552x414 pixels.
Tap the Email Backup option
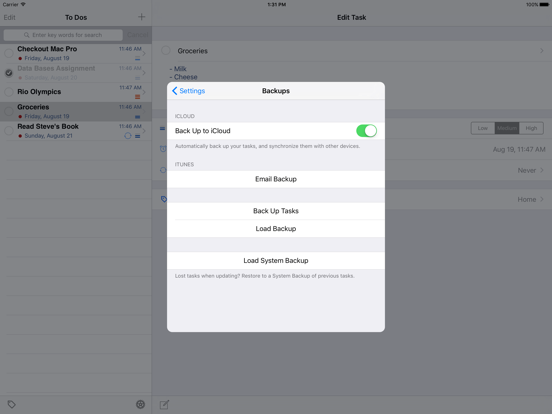click(x=276, y=179)
